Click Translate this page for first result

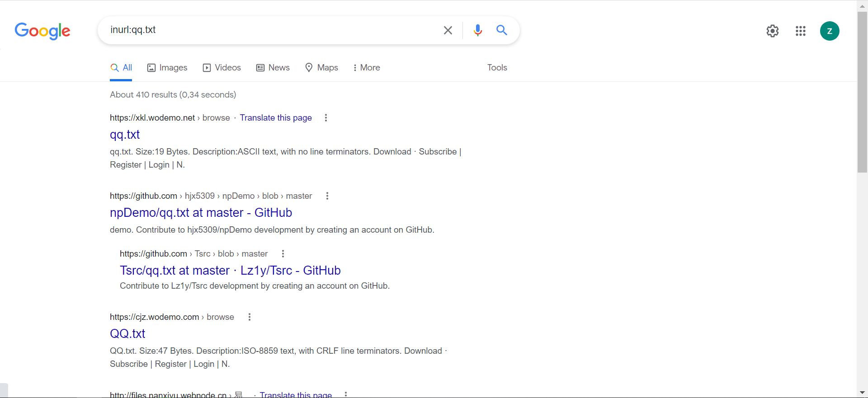(276, 118)
